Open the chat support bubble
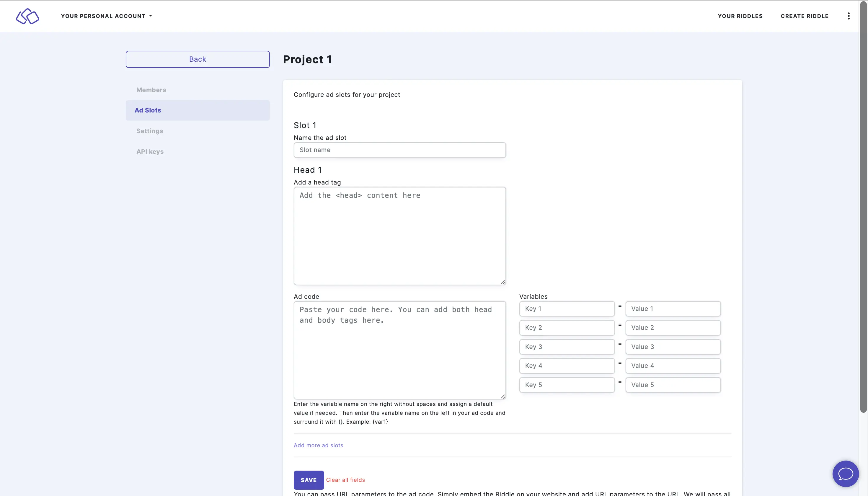The image size is (868, 496). pos(845,474)
